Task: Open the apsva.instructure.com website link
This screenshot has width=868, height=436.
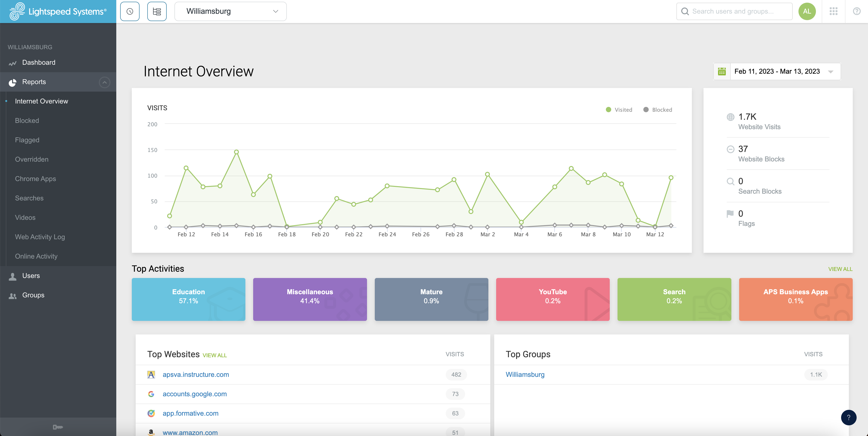Action: (x=196, y=374)
